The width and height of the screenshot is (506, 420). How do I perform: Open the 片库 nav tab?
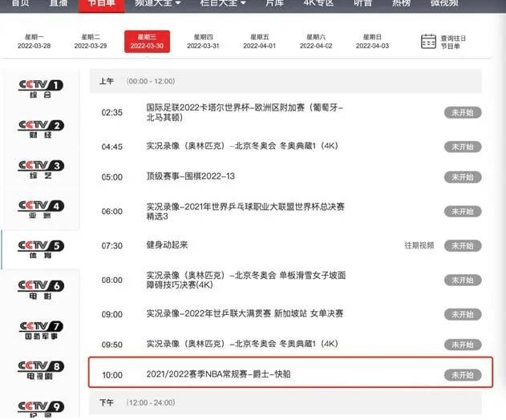tap(274, 3)
